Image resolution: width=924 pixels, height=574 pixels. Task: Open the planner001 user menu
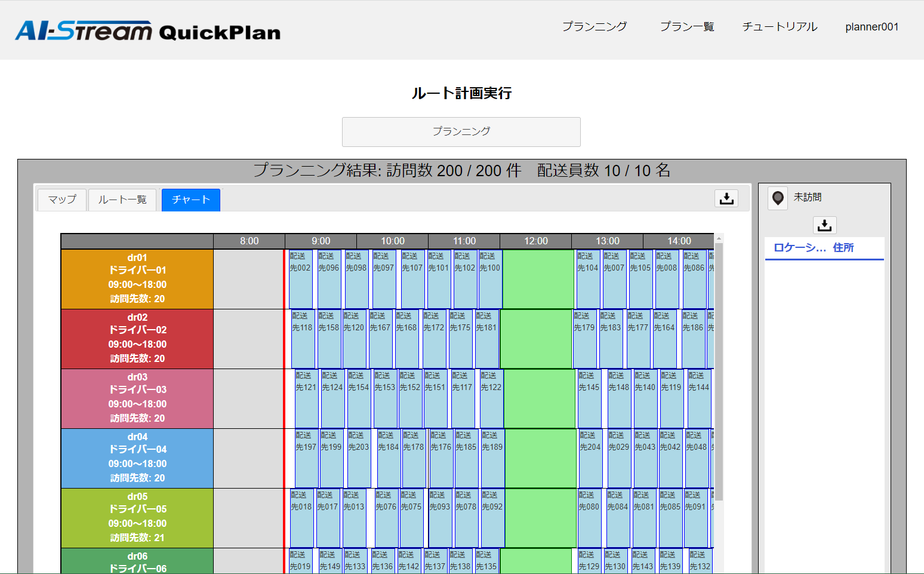pyautogui.click(x=871, y=27)
